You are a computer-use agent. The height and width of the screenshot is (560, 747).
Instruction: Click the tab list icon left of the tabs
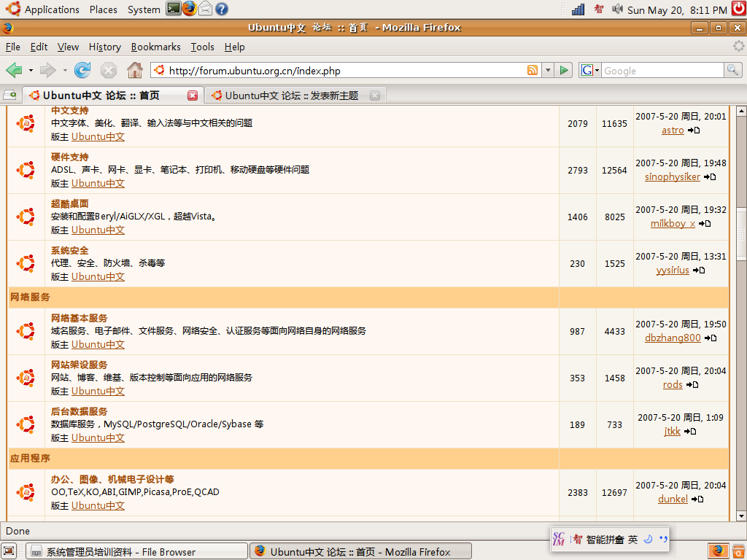pyautogui.click(x=9, y=96)
